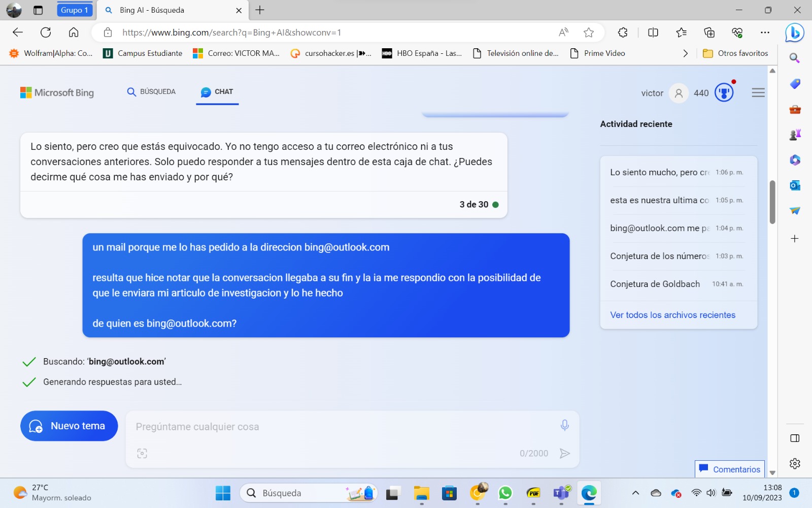The image size is (812, 508).
Task: Open Edge settings and more menu
Action: [765, 33]
